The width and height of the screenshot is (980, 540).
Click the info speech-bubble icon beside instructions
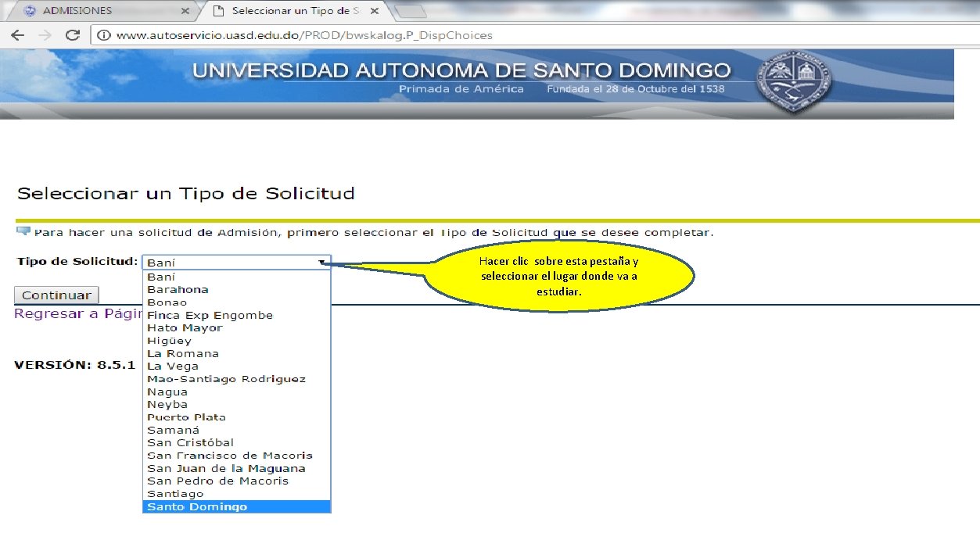click(23, 232)
